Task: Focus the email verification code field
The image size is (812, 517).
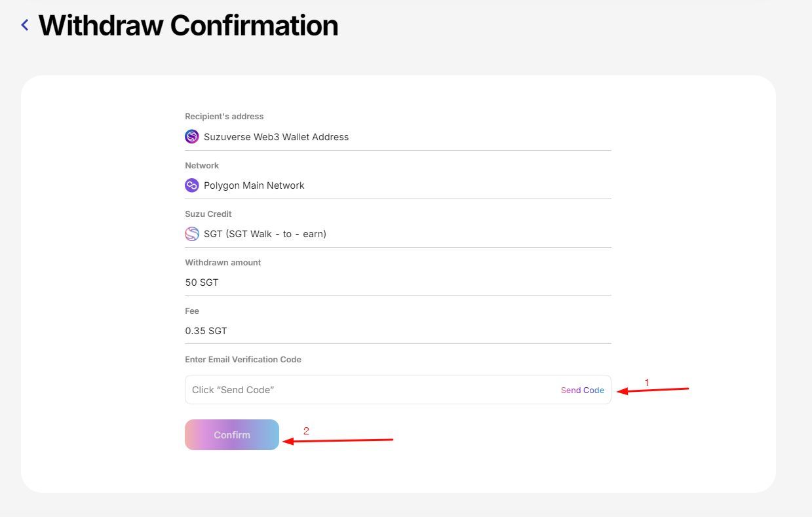Action: [x=367, y=390]
